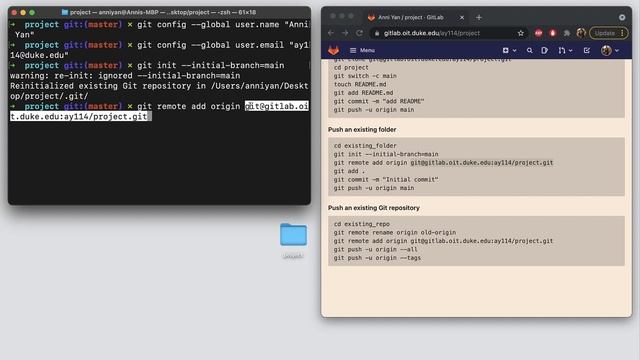
Task: Click the GitLab create new plus icon
Action: coord(505,50)
